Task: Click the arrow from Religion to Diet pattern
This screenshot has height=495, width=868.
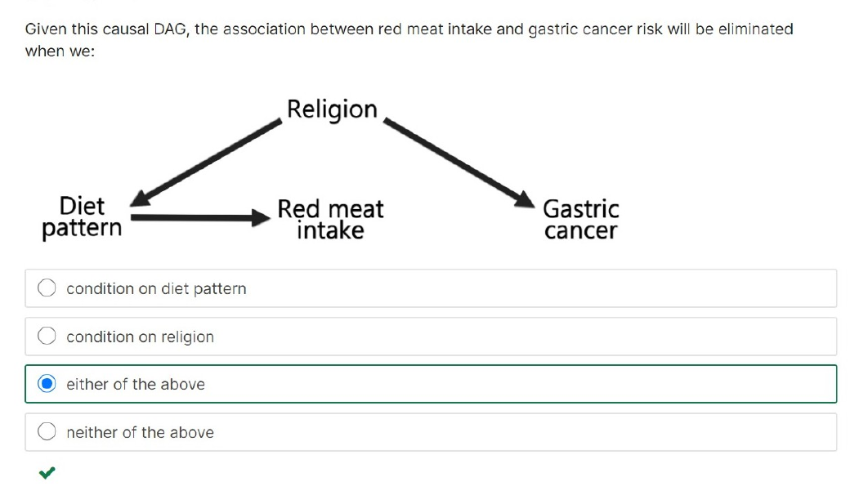Action: point(206,163)
